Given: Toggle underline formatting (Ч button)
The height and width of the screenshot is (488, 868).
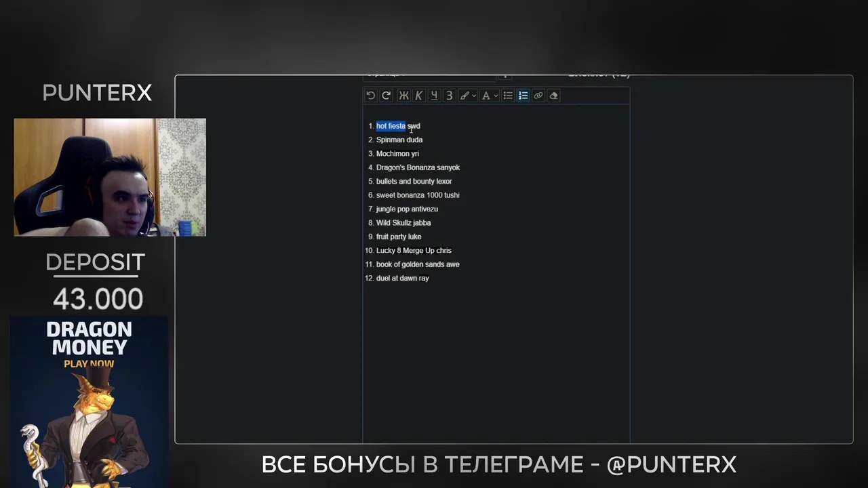Looking at the screenshot, I should tap(434, 96).
